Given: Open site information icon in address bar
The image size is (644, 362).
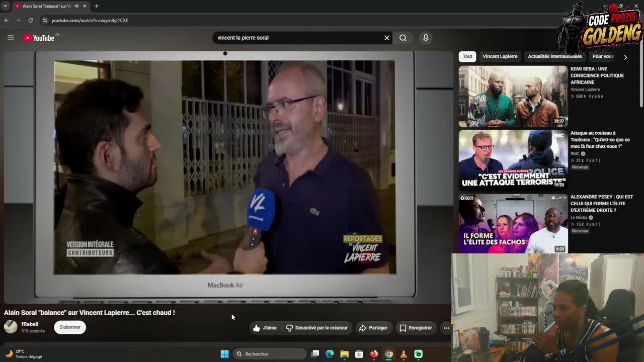Looking at the screenshot, I should click(x=45, y=20).
